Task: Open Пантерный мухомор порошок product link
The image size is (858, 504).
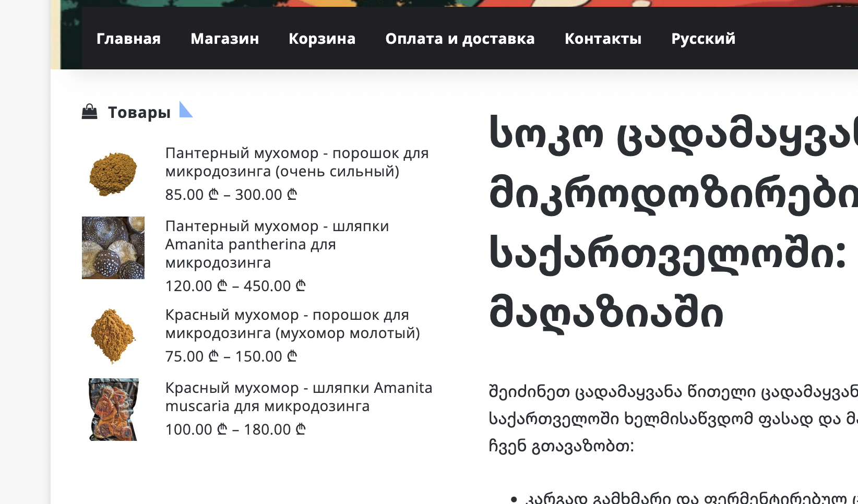Action: tap(296, 162)
